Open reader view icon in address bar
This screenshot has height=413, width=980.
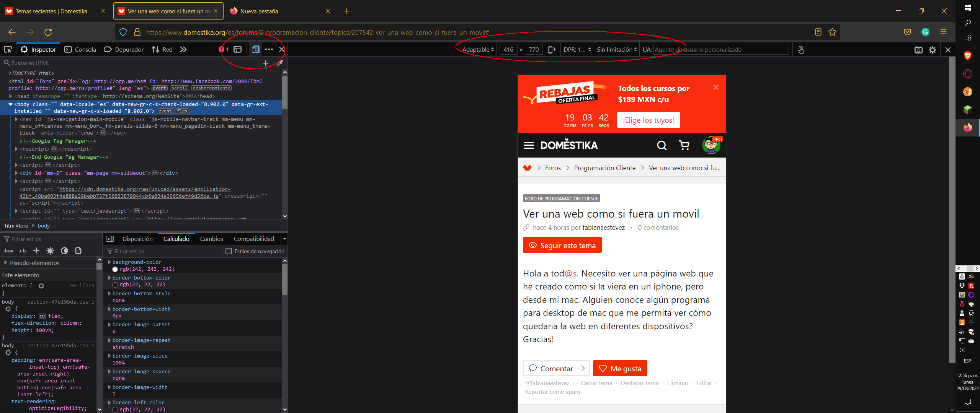point(818,32)
